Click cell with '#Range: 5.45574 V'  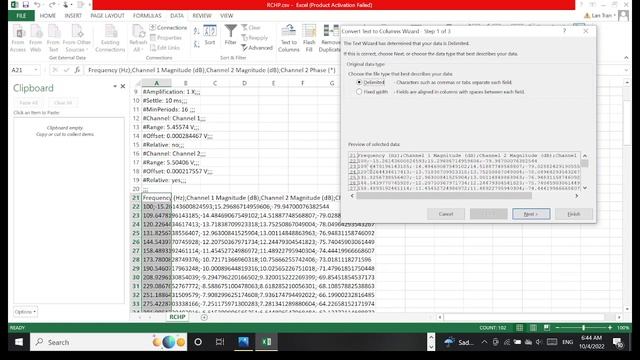pyautogui.click(x=156, y=127)
